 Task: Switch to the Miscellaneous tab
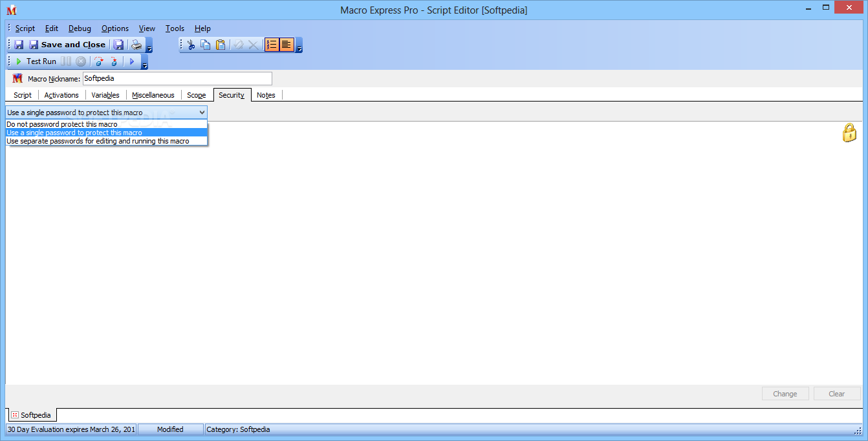(x=153, y=95)
